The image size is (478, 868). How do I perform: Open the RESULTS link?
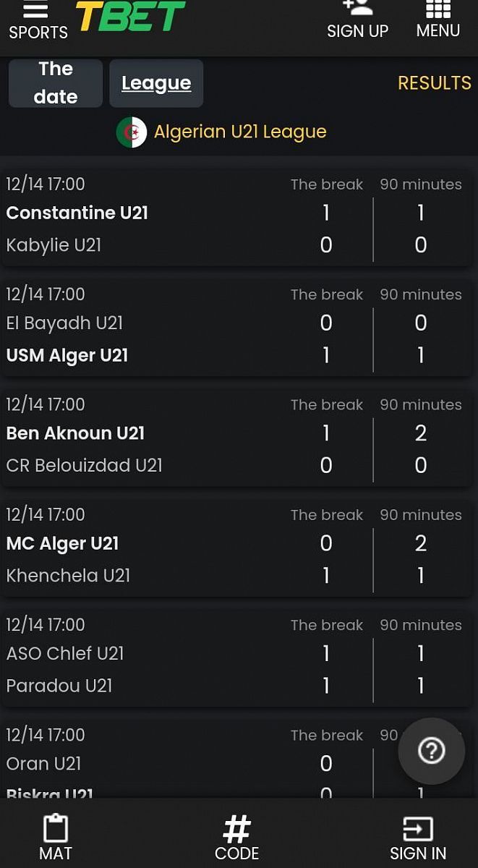(x=435, y=83)
